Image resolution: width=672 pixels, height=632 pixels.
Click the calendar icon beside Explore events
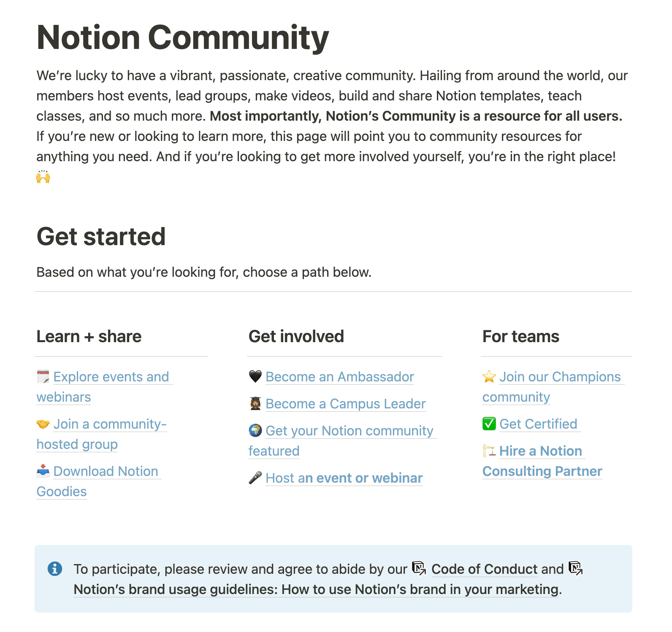(43, 376)
